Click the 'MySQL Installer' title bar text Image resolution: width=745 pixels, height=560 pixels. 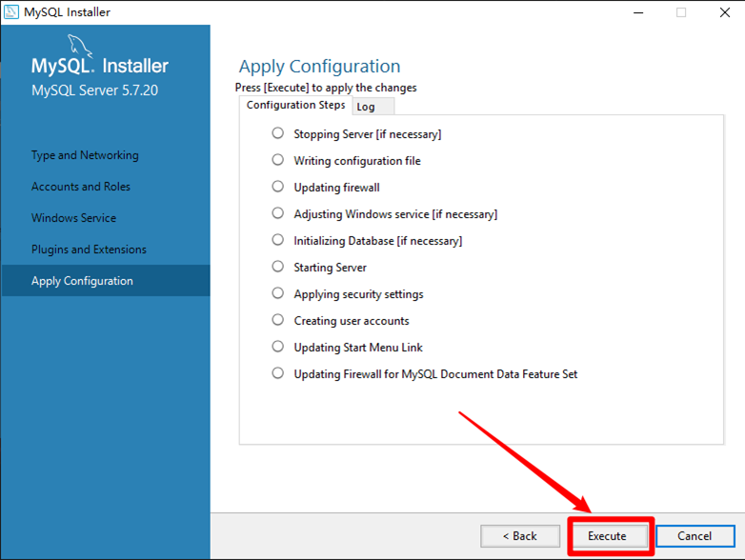67,11
